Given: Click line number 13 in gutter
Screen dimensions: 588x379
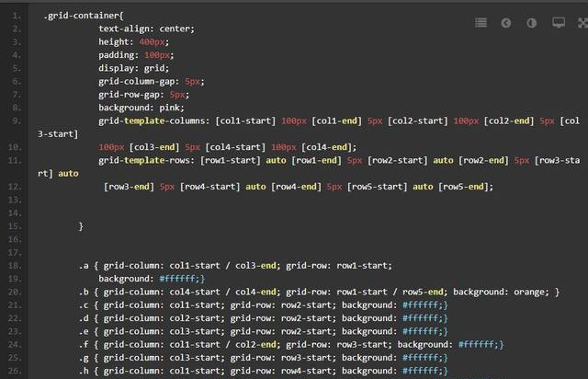Looking at the screenshot, I should tap(15, 200).
